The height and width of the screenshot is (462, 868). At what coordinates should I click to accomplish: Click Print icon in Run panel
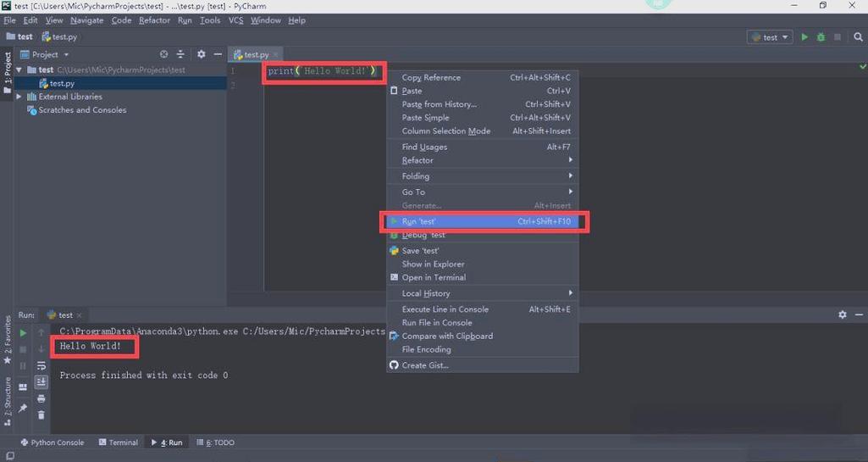41,399
